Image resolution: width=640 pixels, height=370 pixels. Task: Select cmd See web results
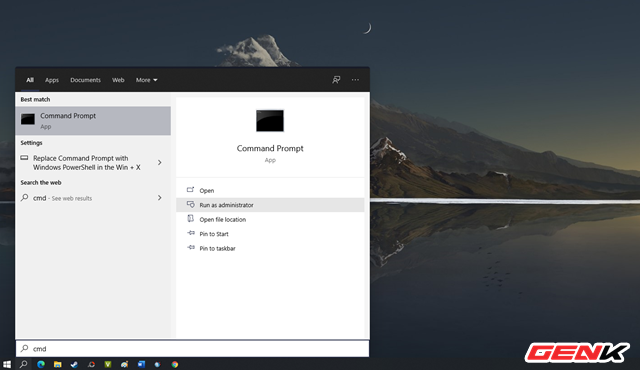pos(93,198)
